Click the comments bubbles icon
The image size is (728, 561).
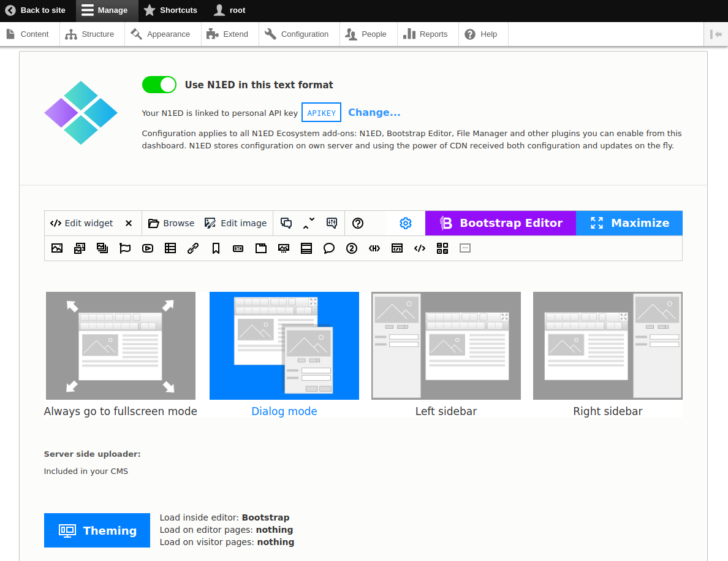point(286,223)
